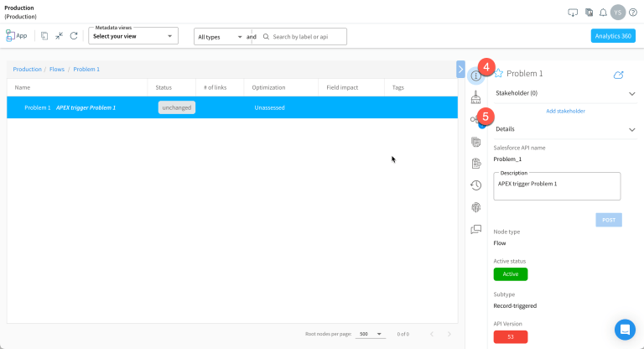Screen dimensions: 644x349
Task: Click the collapse arrows icon in toolbar
Action: [x=60, y=36]
